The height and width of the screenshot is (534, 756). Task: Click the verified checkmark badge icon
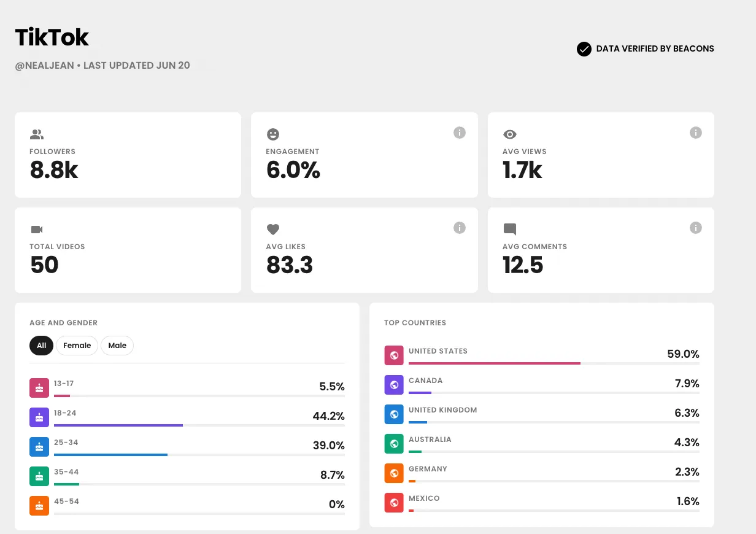point(584,48)
